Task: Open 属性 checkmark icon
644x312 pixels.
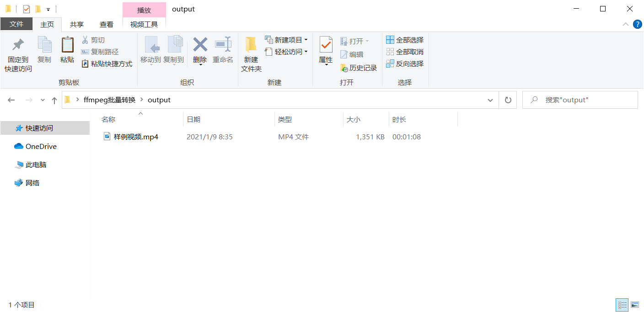Action: click(326, 45)
